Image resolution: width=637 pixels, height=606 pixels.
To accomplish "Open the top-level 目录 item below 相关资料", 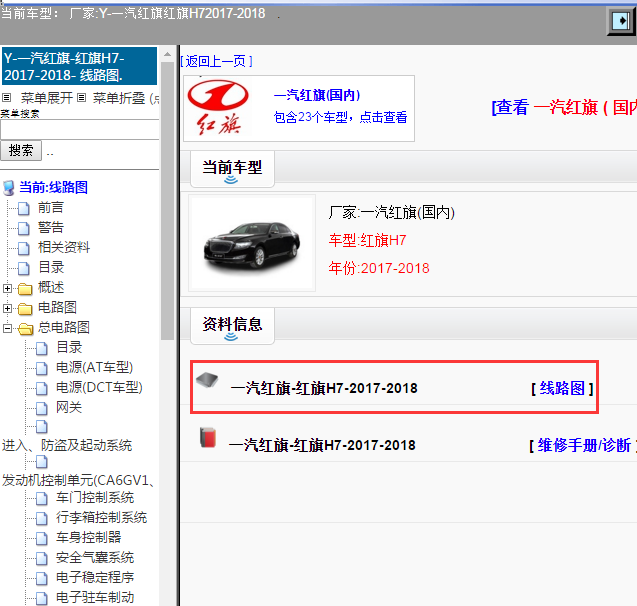I will 51,267.
